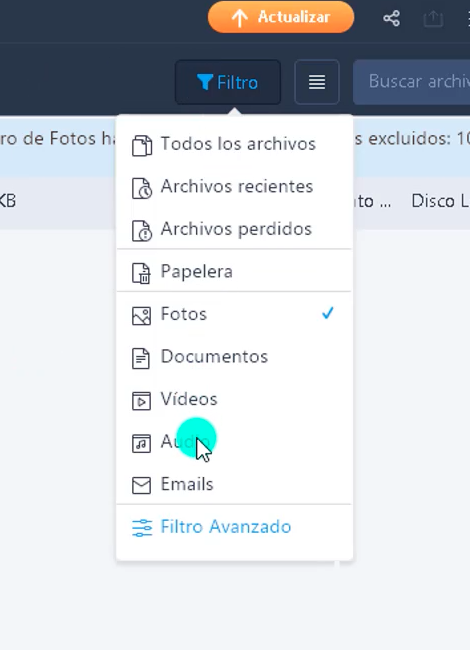Click the export upload icon beside share
This screenshot has height=650, width=470.
433,19
